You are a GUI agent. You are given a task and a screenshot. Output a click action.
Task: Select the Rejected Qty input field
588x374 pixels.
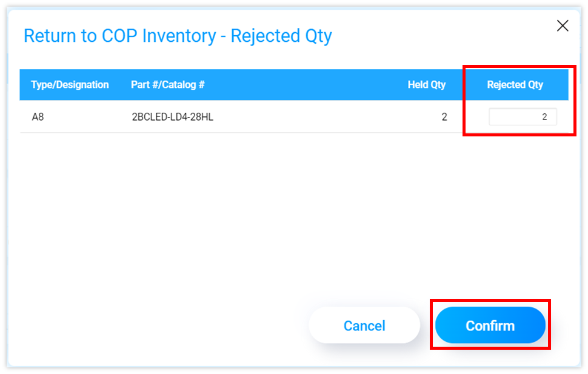tap(523, 116)
